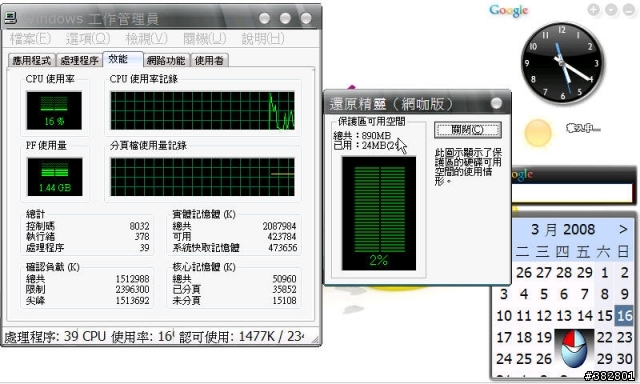Click Task Manager window resize grip
Image resolution: width=640 pixels, height=384 pixels.
click(315, 339)
